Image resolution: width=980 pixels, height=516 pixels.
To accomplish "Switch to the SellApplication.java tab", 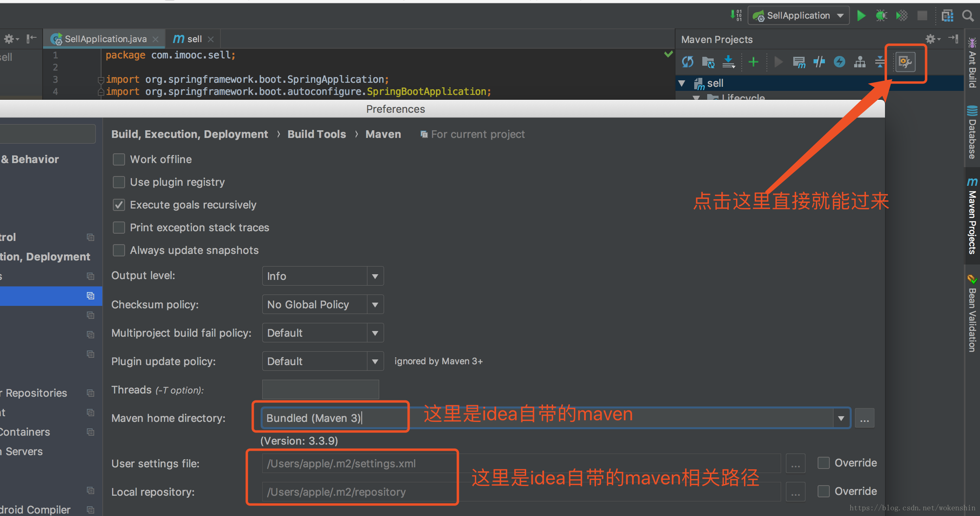I will 104,39.
